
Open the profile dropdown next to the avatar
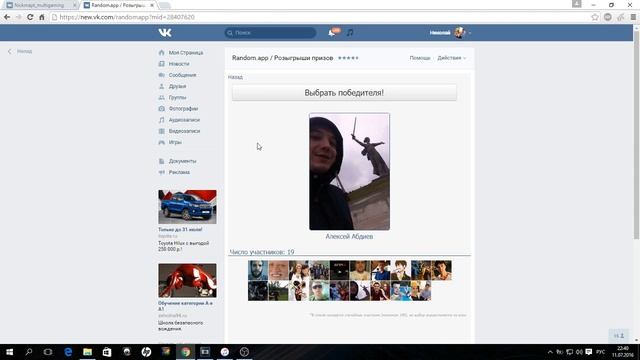[x=470, y=33]
